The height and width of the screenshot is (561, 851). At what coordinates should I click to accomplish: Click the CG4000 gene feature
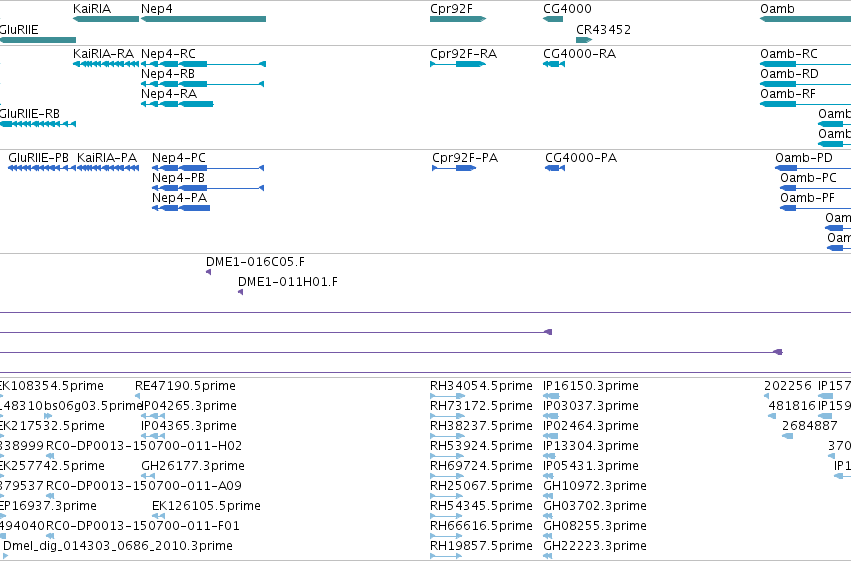point(553,19)
